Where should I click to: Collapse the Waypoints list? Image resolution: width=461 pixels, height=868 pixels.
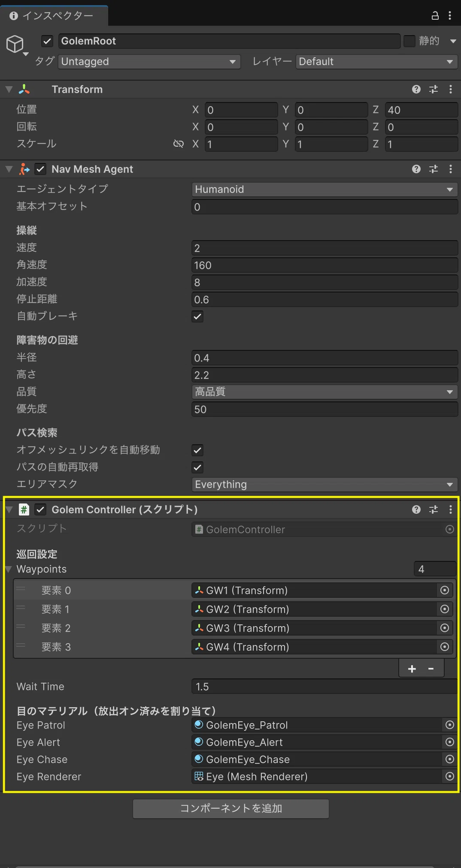point(9,569)
